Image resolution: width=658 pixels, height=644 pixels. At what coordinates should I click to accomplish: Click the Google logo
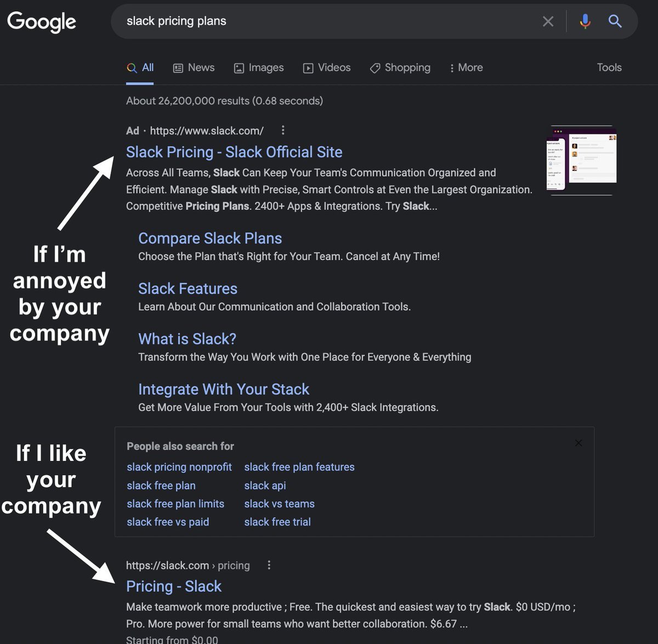pyautogui.click(x=42, y=21)
